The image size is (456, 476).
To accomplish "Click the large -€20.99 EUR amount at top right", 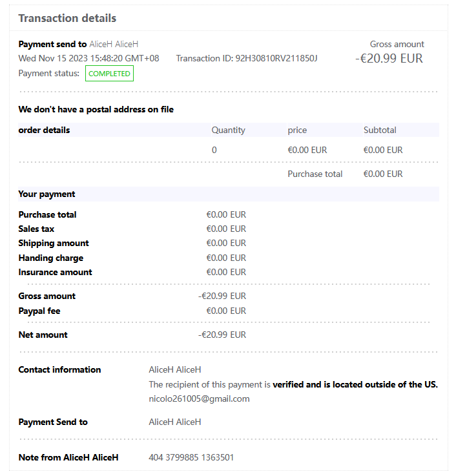I will click(389, 59).
